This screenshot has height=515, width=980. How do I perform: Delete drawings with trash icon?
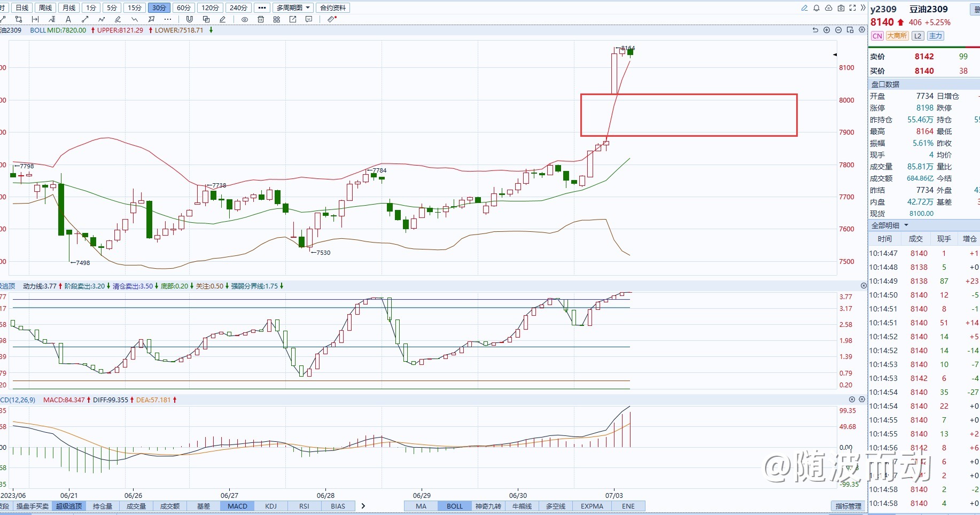pos(261,19)
